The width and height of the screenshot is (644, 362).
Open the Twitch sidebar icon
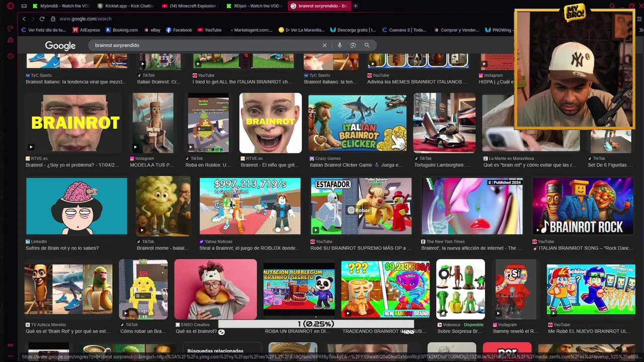(10, 40)
